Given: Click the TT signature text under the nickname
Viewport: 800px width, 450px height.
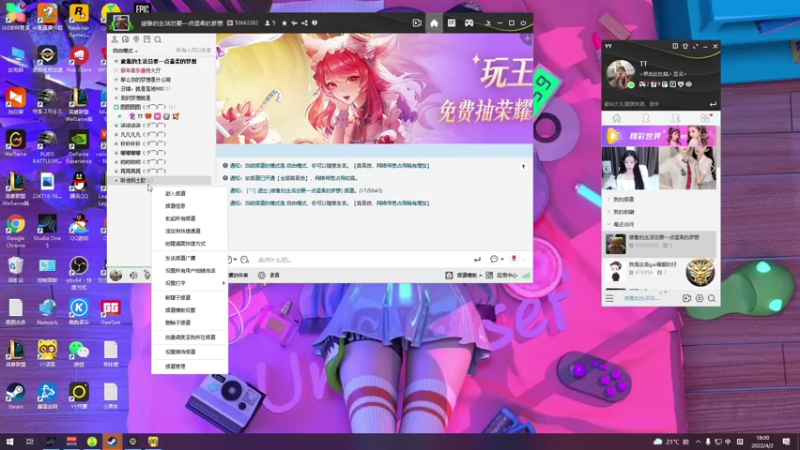Looking at the screenshot, I should 663,74.
